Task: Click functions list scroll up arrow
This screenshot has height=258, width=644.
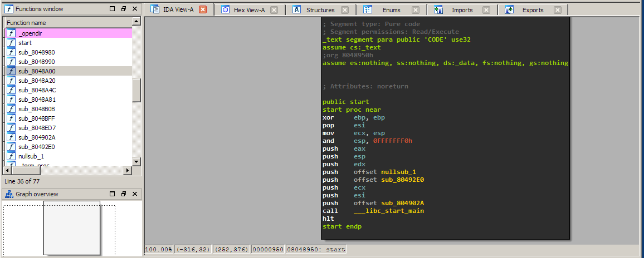Action: [x=136, y=21]
